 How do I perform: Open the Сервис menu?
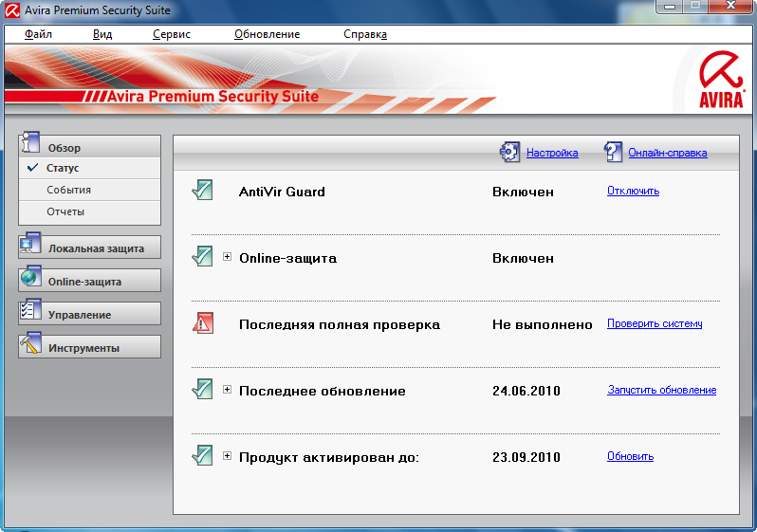click(171, 34)
